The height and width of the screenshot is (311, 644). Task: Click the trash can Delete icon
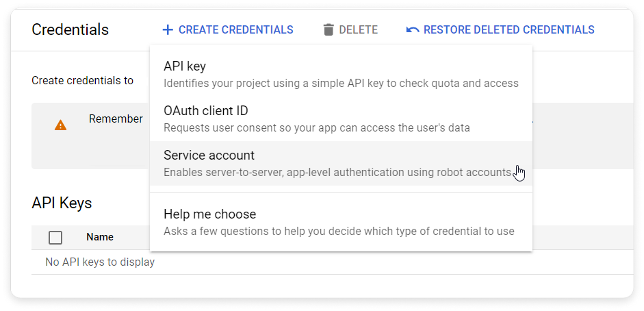[329, 29]
